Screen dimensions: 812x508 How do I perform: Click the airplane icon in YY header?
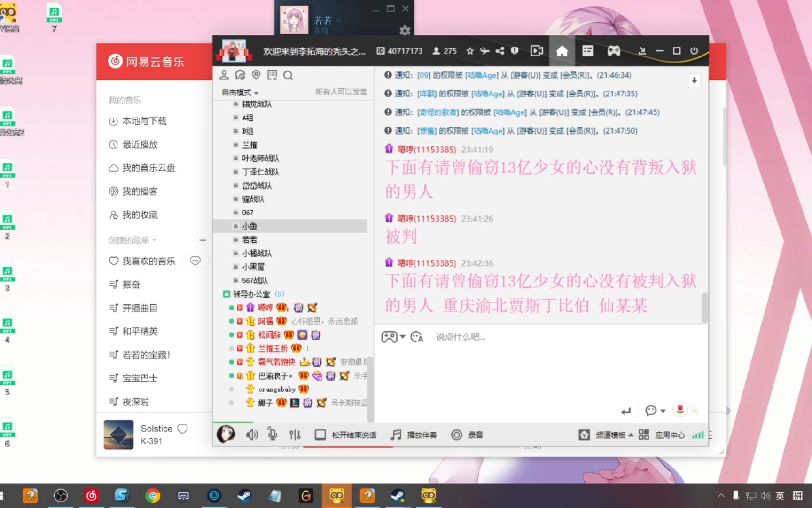coord(484,51)
